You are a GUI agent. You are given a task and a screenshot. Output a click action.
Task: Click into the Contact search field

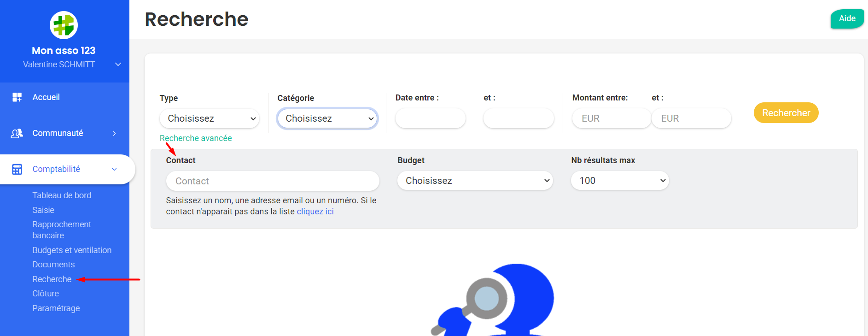pos(273,181)
